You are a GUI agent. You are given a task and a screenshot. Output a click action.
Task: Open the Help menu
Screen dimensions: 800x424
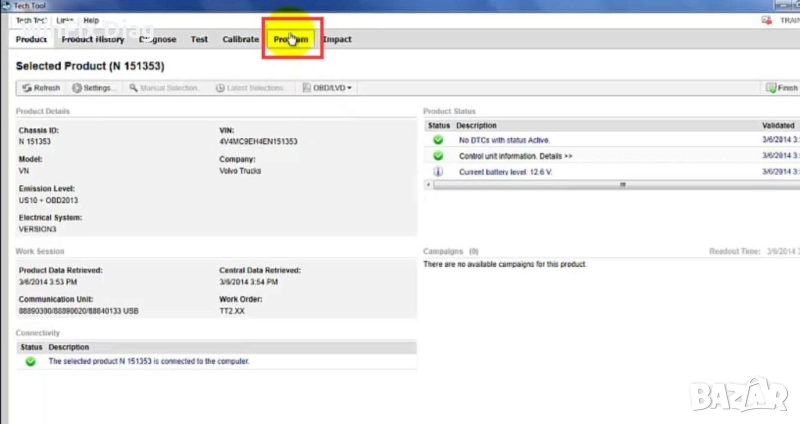point(91,20)
